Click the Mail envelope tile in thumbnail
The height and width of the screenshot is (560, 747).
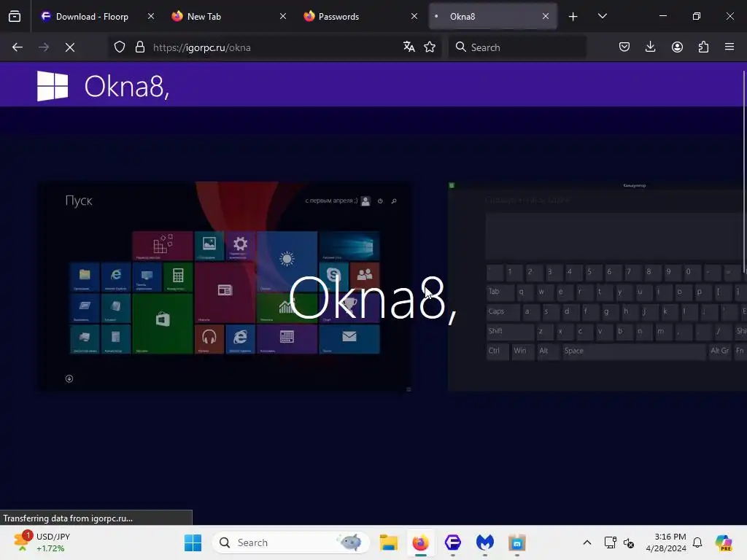pos(349,339)
